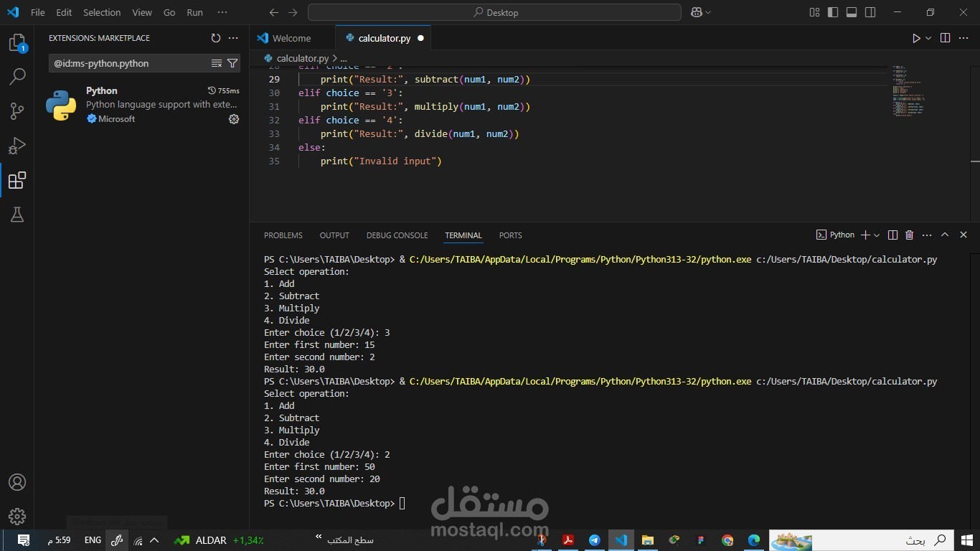Open extensions view more actions menu
Image resolution: width=980 pixels, height=551 pixels.
(x=233, y=38)
